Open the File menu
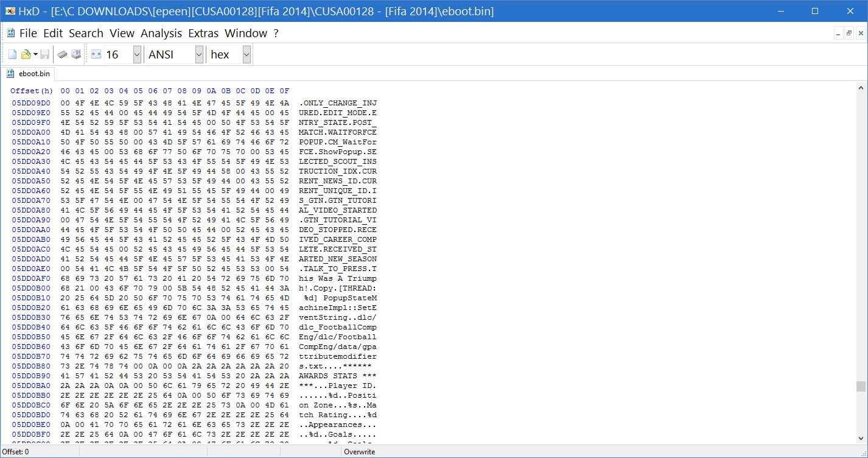 (x=28, y=33)
